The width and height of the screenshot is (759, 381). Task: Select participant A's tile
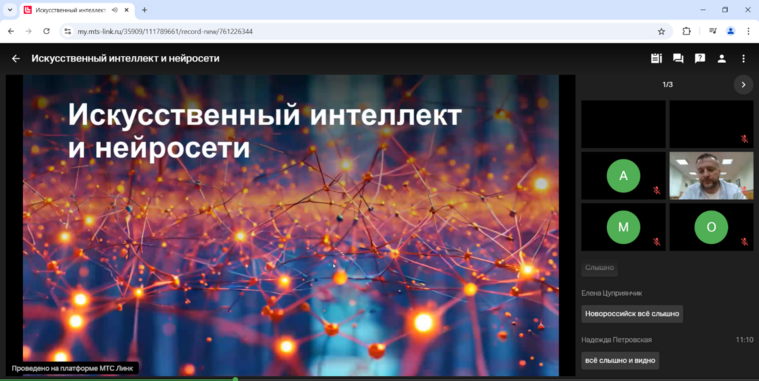pyautogui.click(x=623, y=176)
